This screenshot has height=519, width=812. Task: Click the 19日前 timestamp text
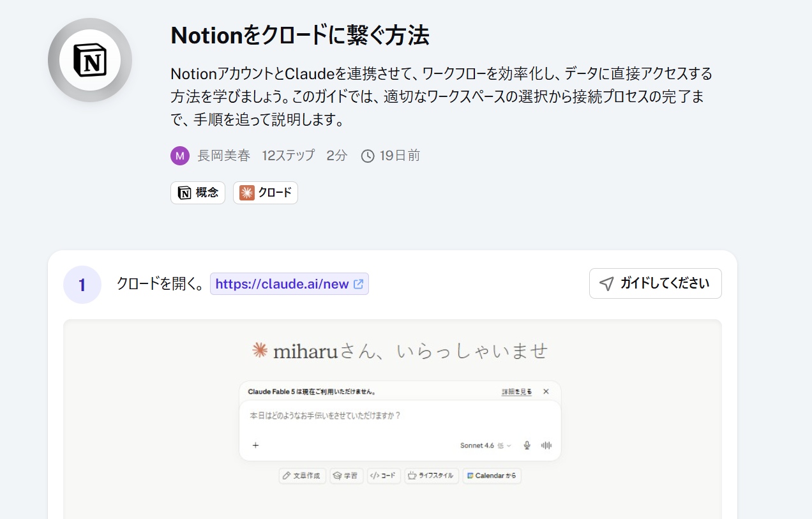[400, 156]
